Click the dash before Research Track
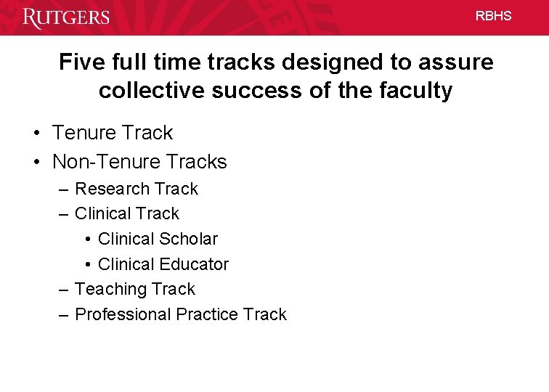The image size is (549, 392). [63, 190]
